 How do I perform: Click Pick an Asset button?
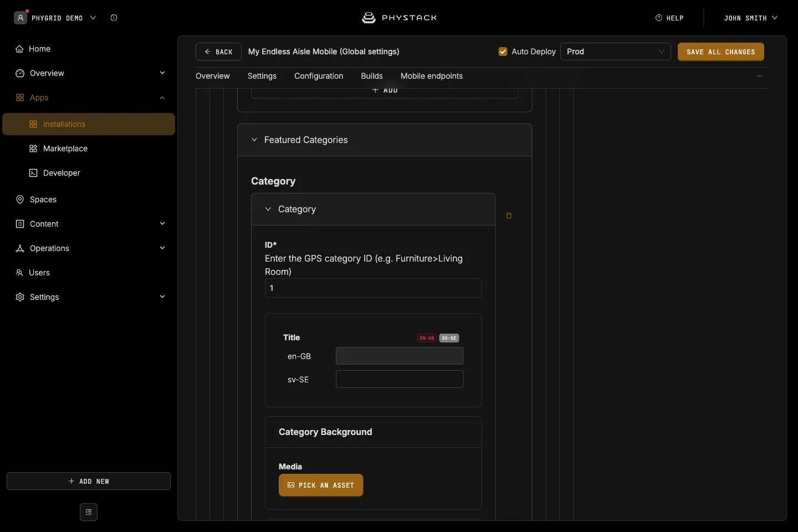321,485
